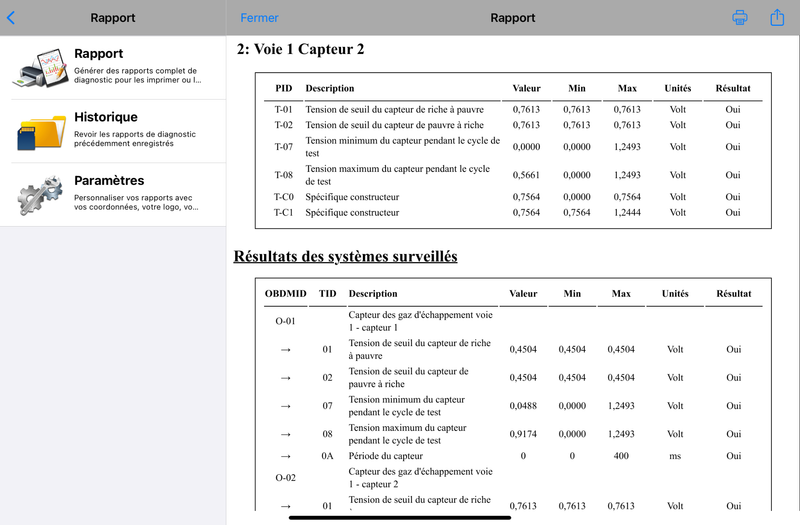Click the O-02 capteur 2 row
The width and height of the screenshot is (800, 525).
coord(513,478)
